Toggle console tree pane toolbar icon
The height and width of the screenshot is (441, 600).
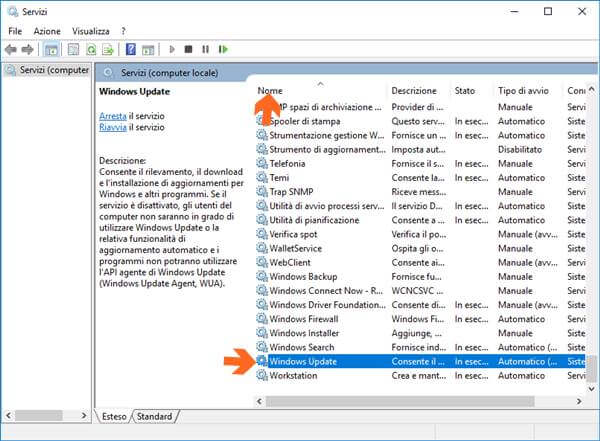click(51, 49)
